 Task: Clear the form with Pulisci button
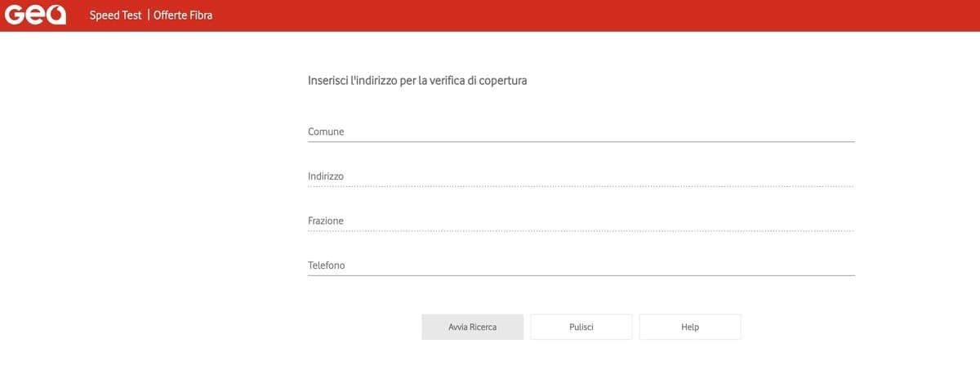tap(581, 327)
